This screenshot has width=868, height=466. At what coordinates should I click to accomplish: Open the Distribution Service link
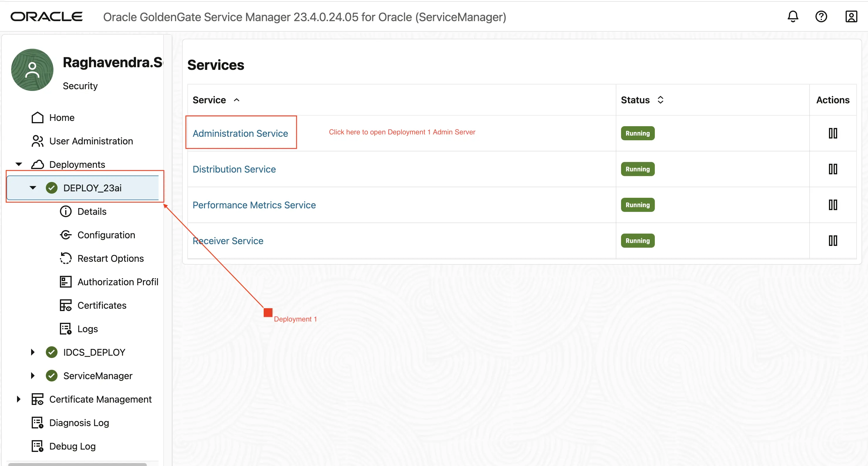(x=234, y=169)
